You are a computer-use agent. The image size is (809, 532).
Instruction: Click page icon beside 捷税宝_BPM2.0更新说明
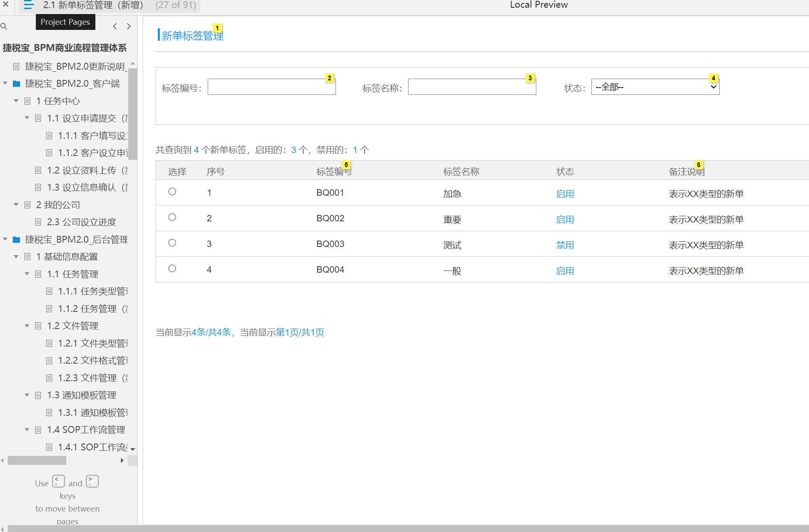tap(16, 67)
